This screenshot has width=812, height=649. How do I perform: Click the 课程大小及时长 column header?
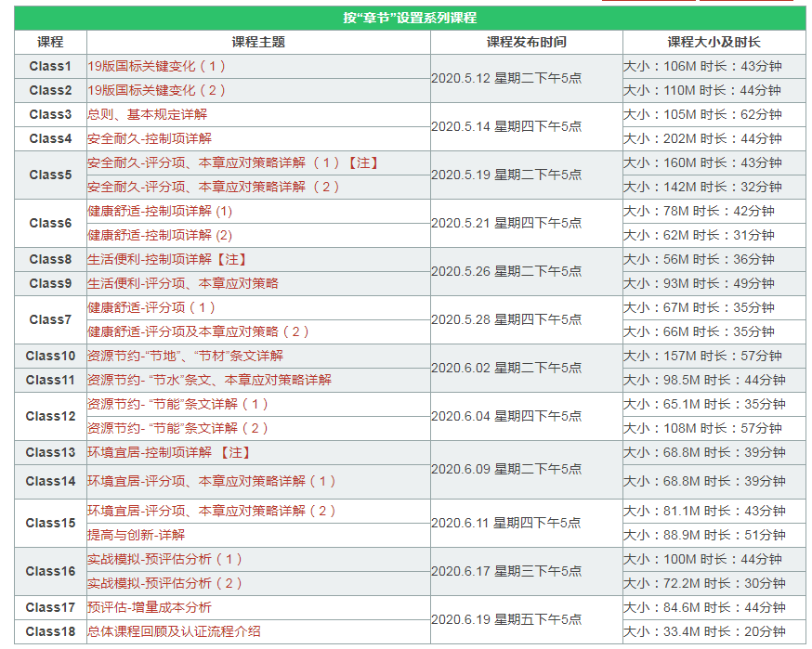714,43
